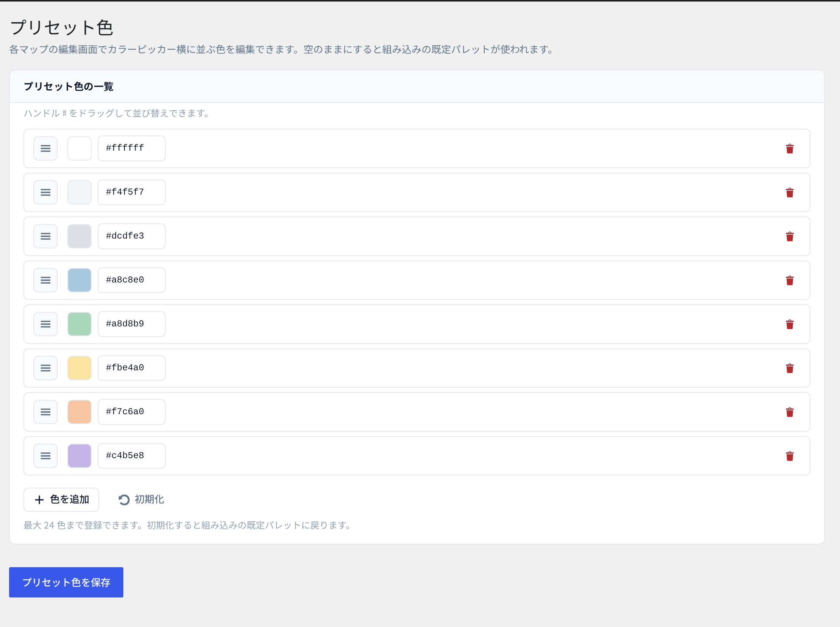Click the プリセット色の一覧 panel heading
Screen dimensions: 840x627
point(68,87)
